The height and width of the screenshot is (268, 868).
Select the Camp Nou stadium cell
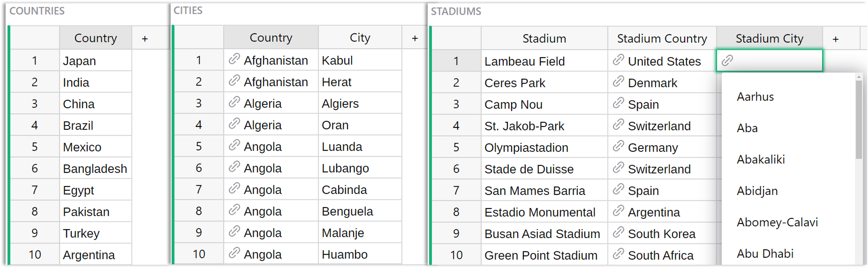(x=513, y=104)
